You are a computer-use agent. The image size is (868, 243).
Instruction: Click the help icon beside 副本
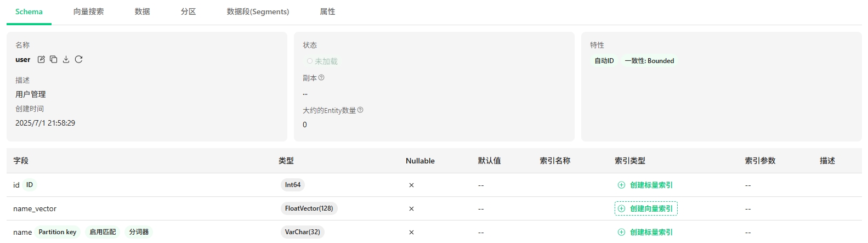(x=321, y=78)
